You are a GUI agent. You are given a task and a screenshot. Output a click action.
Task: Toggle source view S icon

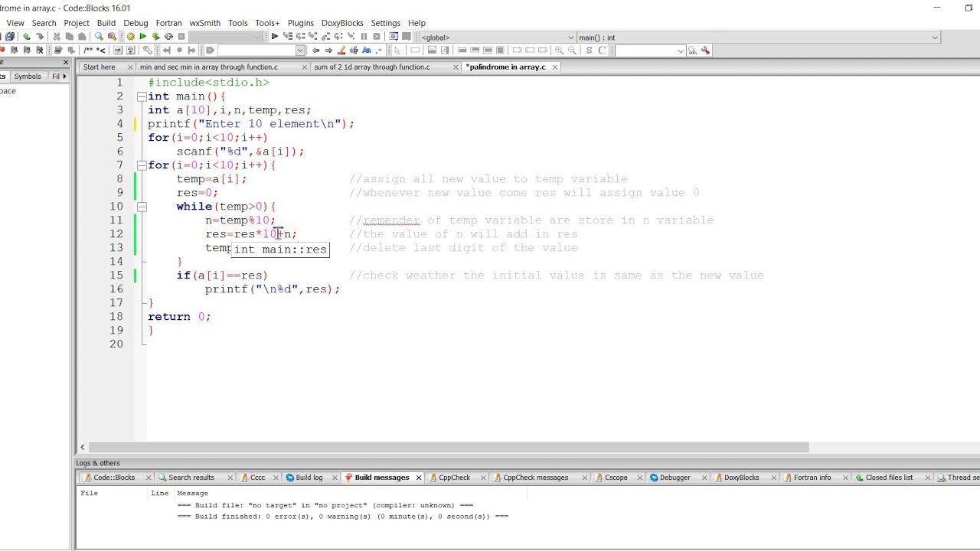pos(589,51)
